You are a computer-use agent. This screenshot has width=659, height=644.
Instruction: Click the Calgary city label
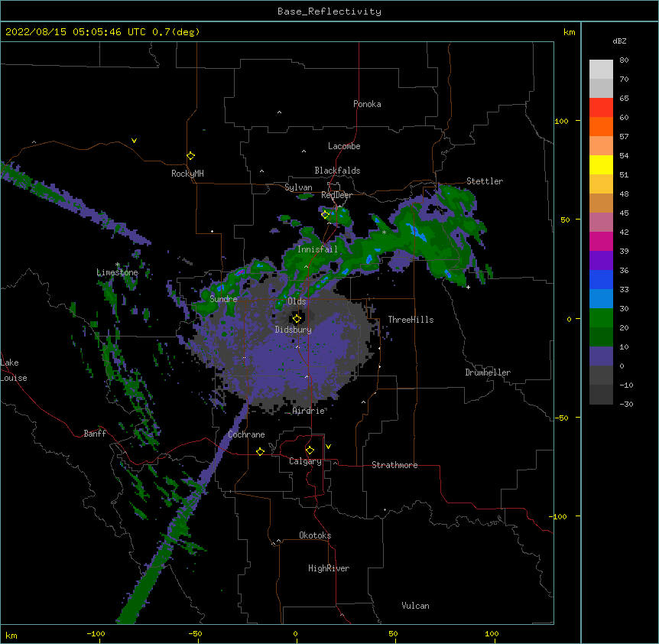pos(306,461)
